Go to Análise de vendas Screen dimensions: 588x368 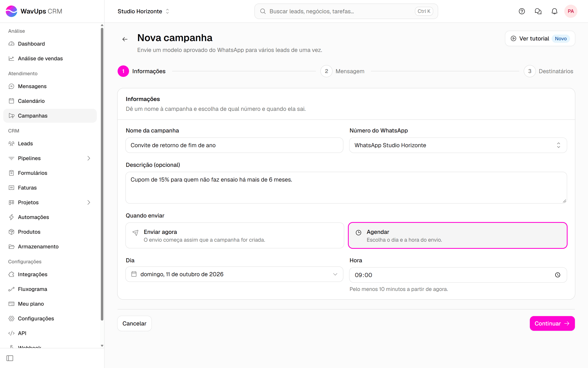[x=50, y=58]
